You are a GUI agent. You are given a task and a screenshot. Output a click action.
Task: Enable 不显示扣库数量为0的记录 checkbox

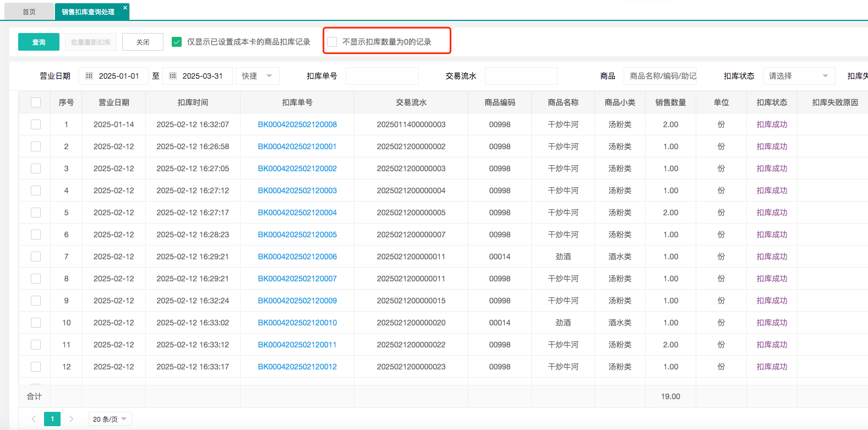tap(332, 42)
